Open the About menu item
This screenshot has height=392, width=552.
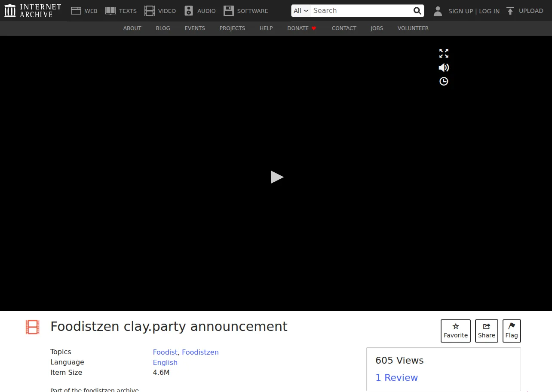tap(132, 28)
